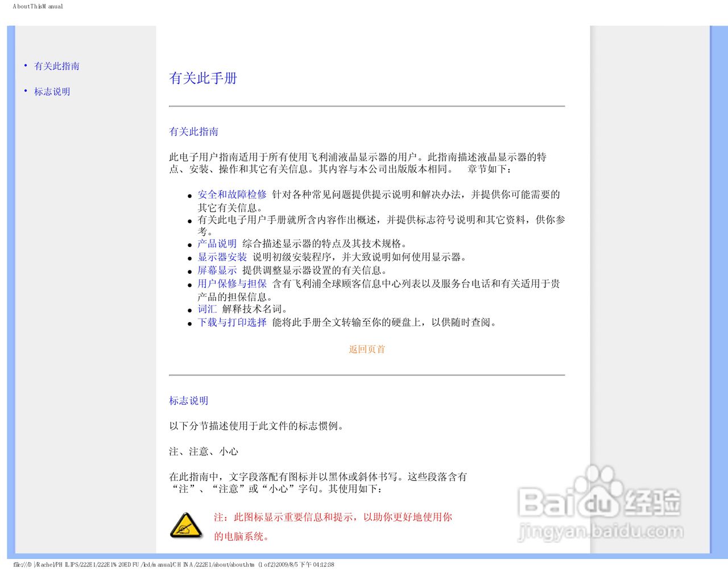Click the description 解释技术名词。
Screen dimensions: 728x572
(x=255, y=309)
